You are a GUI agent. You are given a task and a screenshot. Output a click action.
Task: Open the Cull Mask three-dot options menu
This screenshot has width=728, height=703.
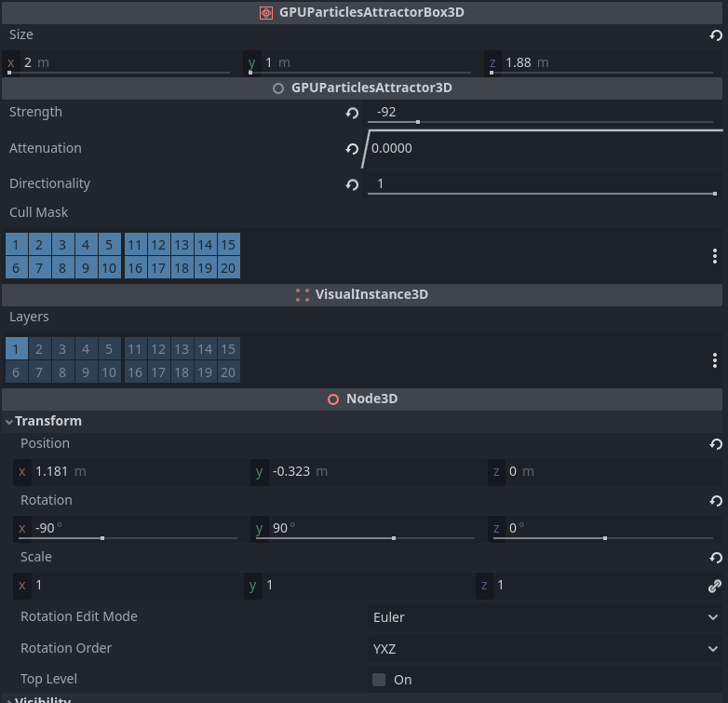tap(714, 256)
